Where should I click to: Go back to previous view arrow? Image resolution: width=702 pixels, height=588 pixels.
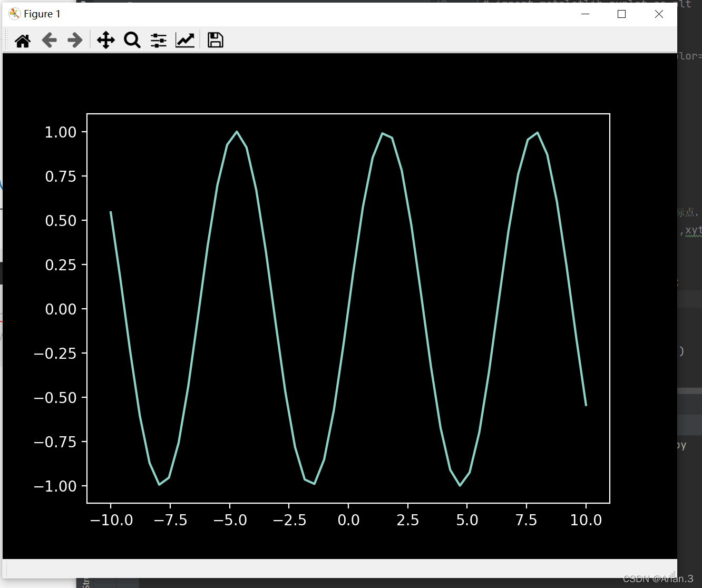pyautogui.click(x=49, y=40)
